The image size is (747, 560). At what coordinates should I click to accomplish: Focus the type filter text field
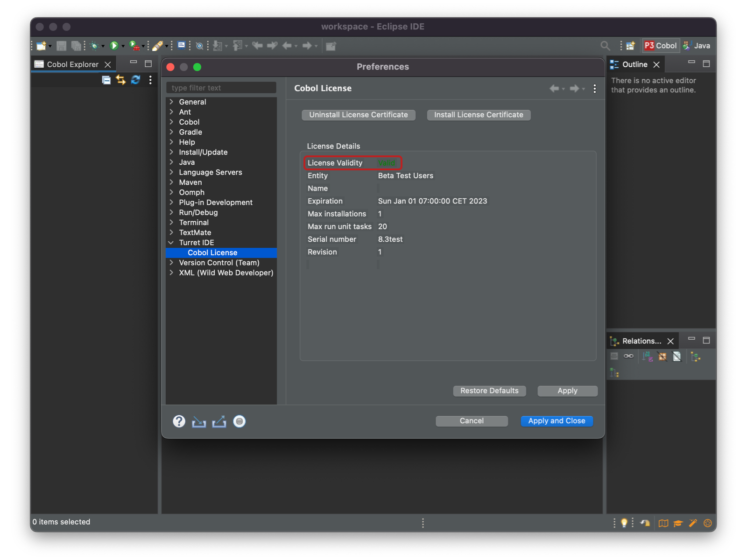click(221, 88)
